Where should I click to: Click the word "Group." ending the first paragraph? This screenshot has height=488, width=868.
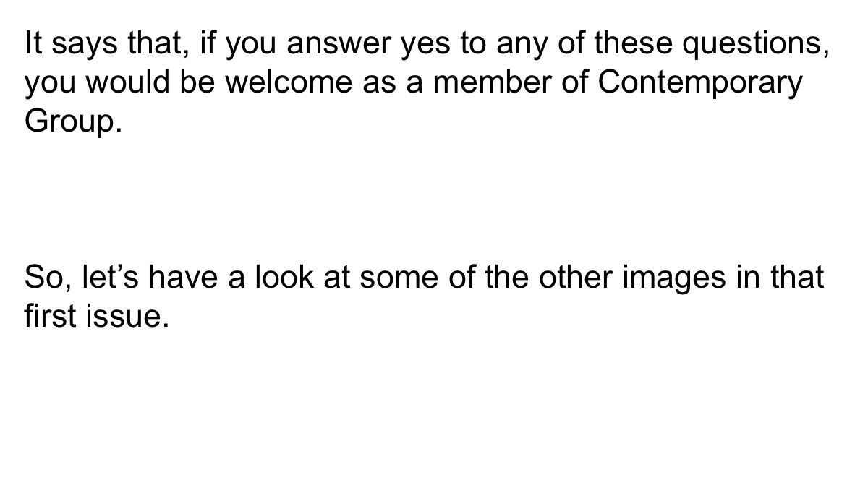(x=70, y=122)
